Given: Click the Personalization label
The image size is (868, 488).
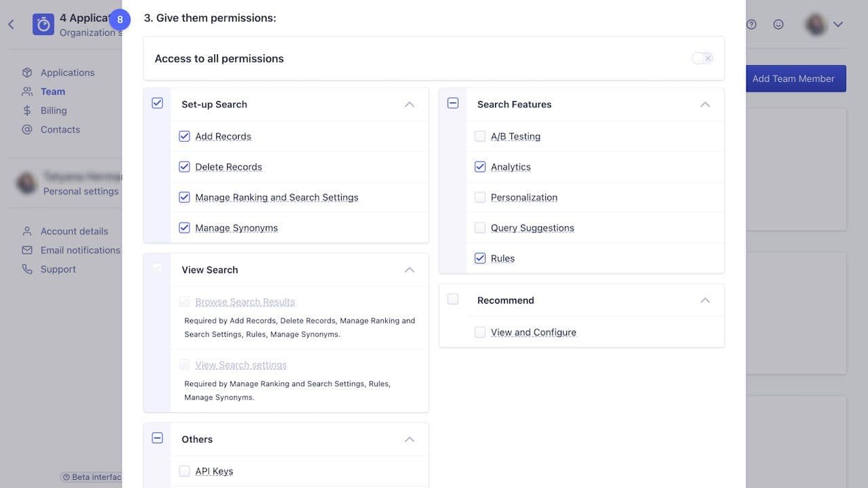Looking at the screenshot, I should click(x=524, y=197).
